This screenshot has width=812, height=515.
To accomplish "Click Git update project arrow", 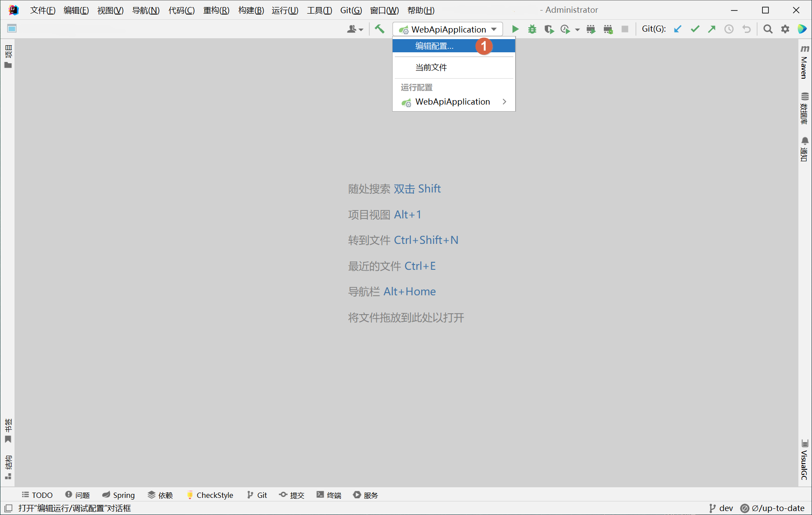I will click(678, 29).
